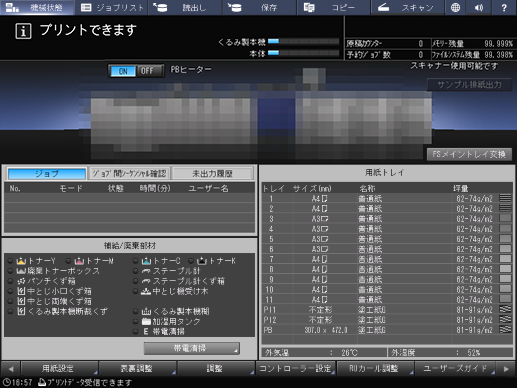Screen dimensions: 517x388
Task: Click the トナーC status indicator
Action: tap(135, 261)
